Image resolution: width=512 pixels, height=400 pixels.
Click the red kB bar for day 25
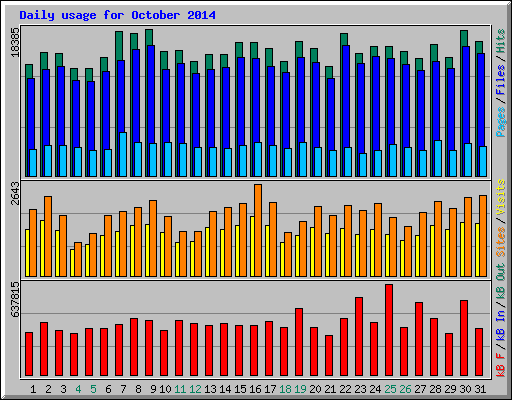click(x=389, y=330)
